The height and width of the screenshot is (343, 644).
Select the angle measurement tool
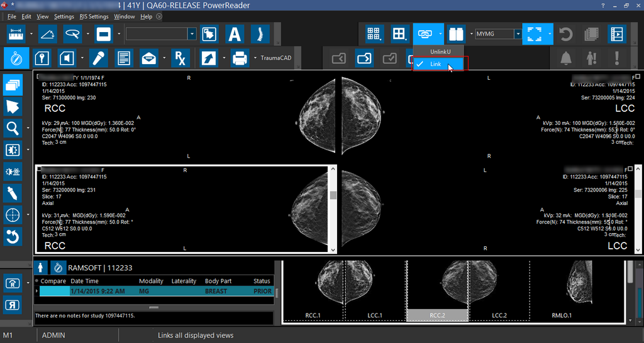pos(48,33)
